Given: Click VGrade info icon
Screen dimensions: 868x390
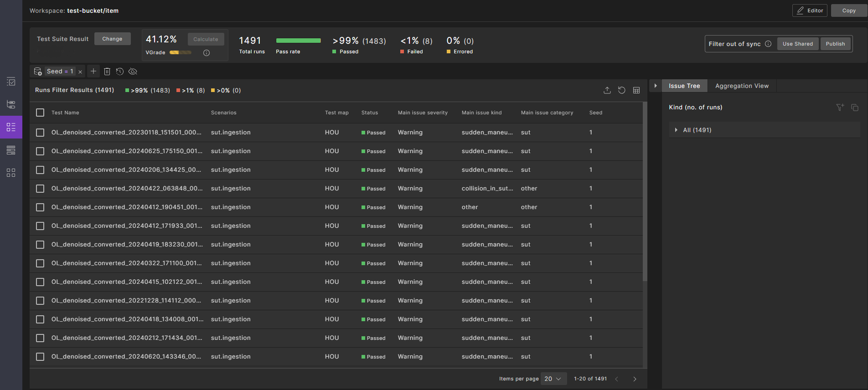Looking at the screenshot, I should click(207, 53).
